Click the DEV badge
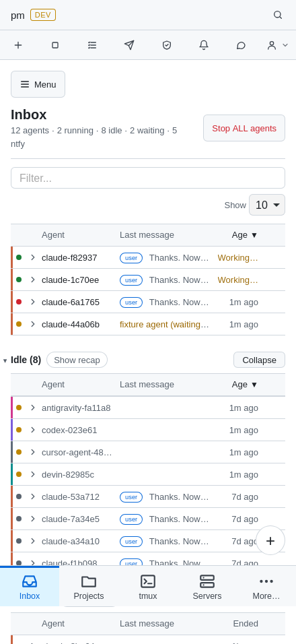This screenshot has width=296, height=644. 43,15
